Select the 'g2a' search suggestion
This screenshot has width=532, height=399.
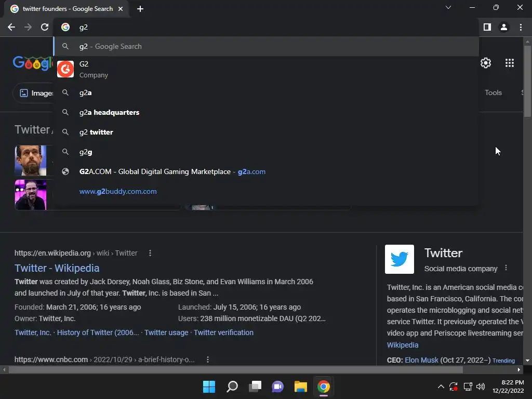click(x=266, y=92)
